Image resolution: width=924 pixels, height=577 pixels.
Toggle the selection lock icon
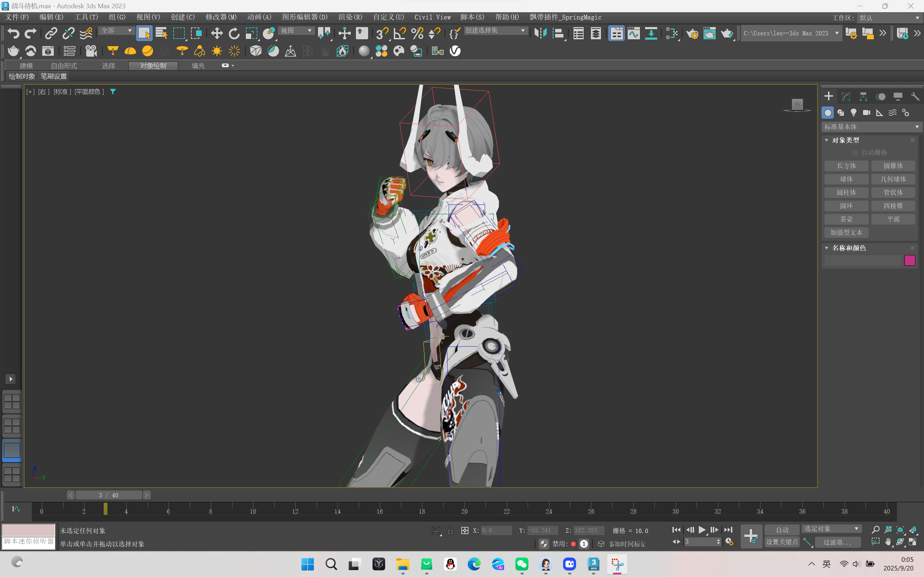(450, 530)
